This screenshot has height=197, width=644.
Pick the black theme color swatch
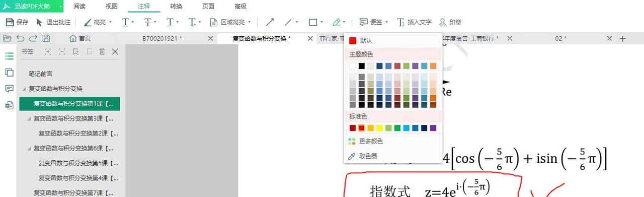pos(362,66)
